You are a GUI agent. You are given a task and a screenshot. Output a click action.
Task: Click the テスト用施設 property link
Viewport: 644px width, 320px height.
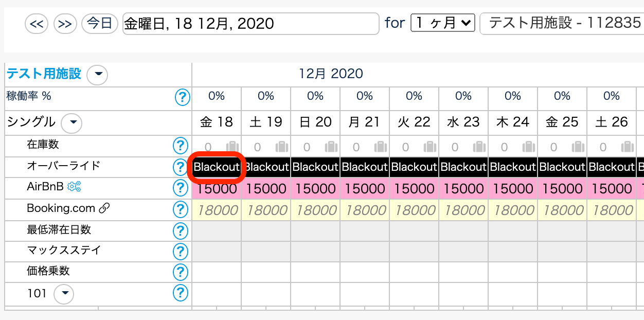click(44, 74)
